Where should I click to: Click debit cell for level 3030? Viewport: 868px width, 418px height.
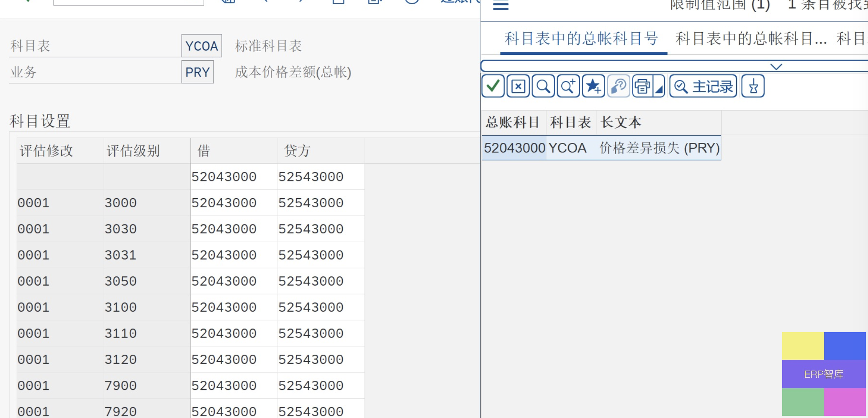(234, 229)
